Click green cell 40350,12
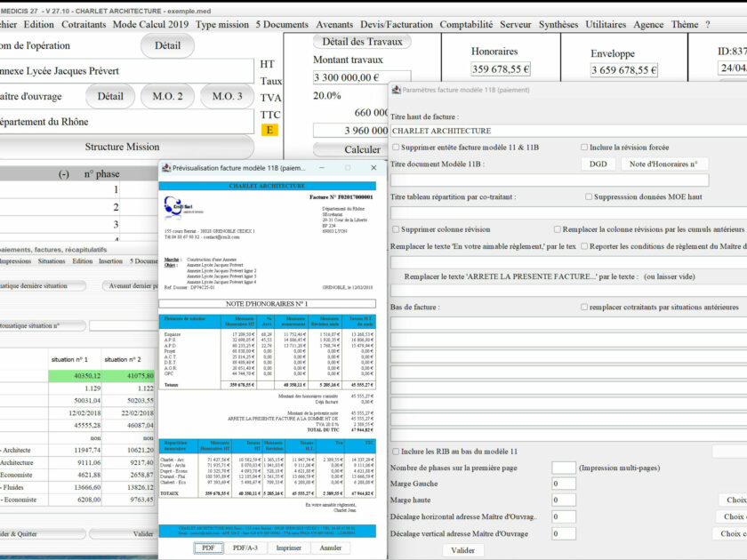Screen dimensions: 747x560 click(75, 376)
